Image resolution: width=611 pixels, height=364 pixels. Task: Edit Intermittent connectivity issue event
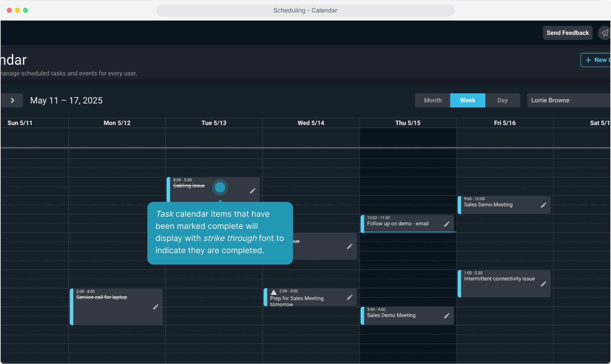(543, 284)
